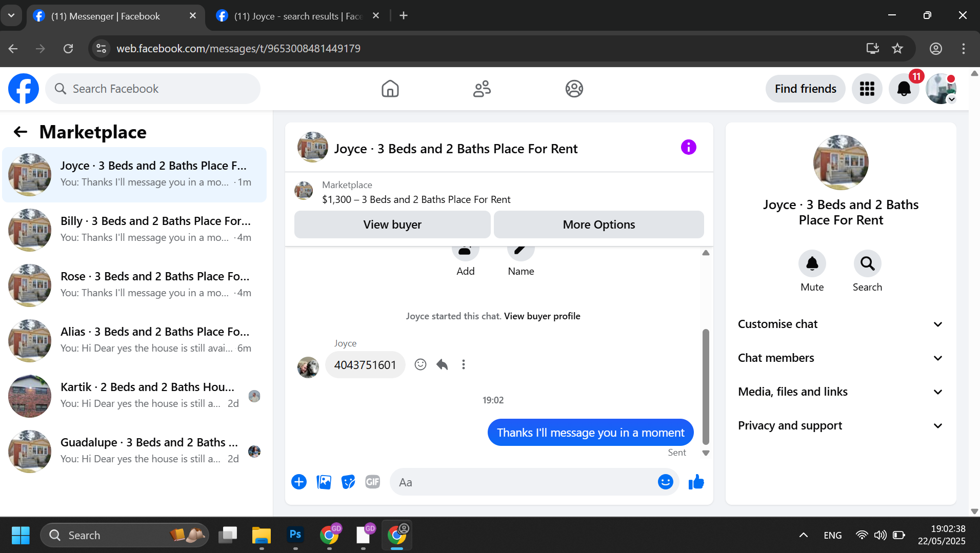
Task: Expand the Privacy and support section
Action: pyautogui.click(x=841, y=425)
